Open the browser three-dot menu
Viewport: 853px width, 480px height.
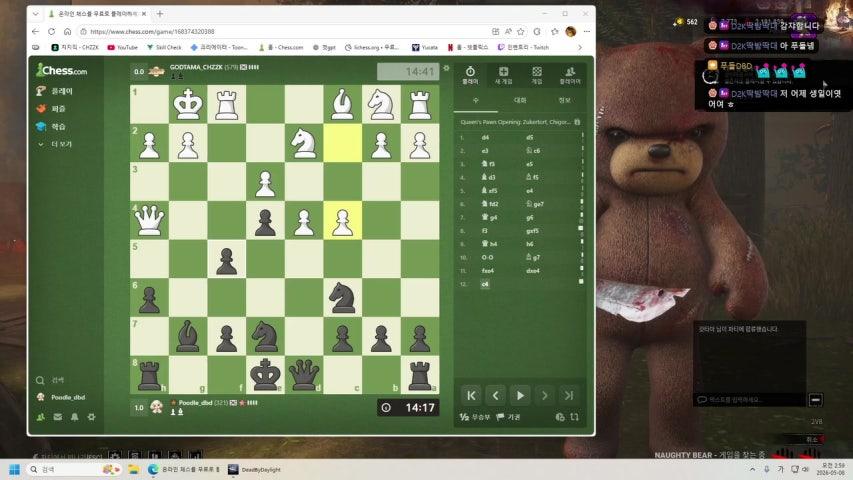tap(587, 32)
